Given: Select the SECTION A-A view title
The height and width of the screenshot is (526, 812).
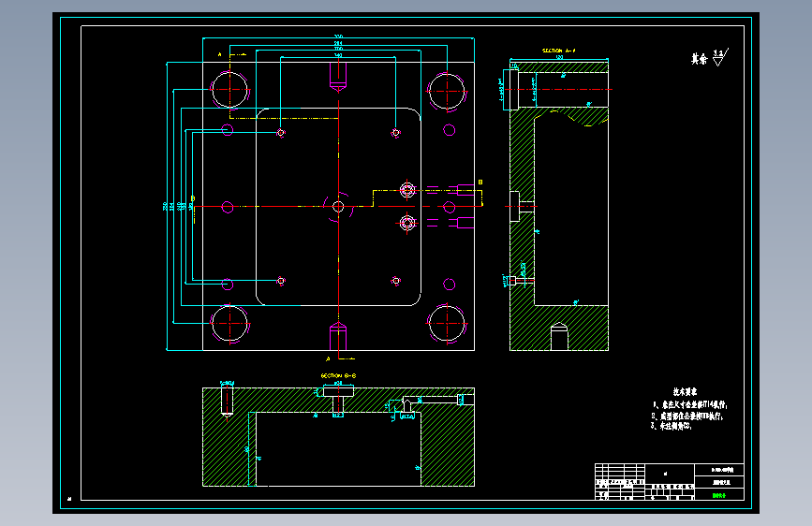Looking at the screenshot, I should coord(559,51).
